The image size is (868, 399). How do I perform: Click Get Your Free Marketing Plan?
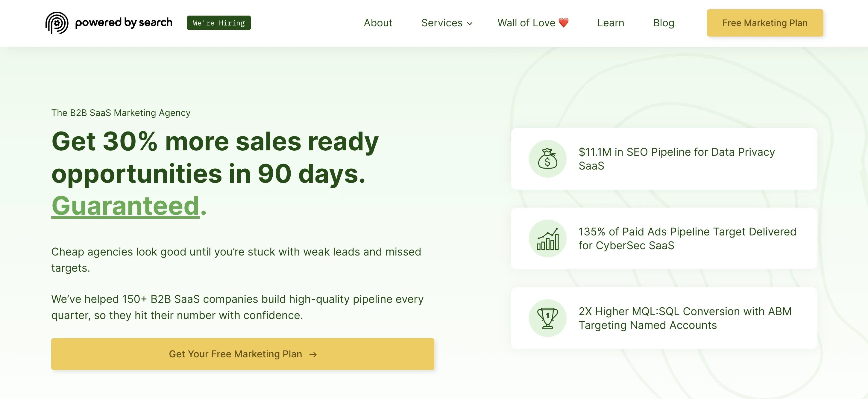pos(242,354)
